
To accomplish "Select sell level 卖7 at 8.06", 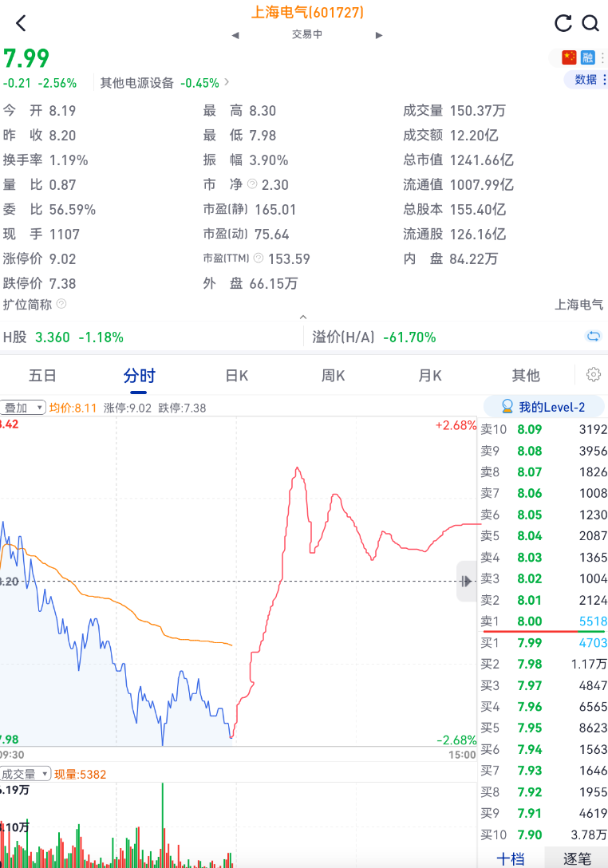I will (x=543, y=493).
